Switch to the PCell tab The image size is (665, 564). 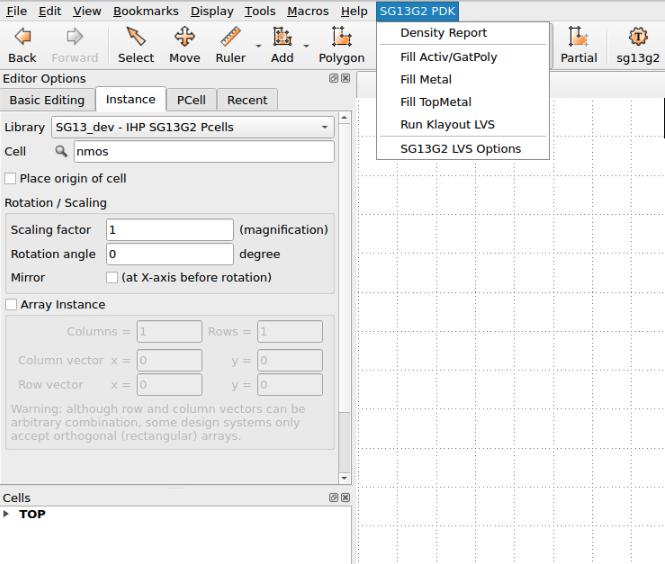point(191,100)
